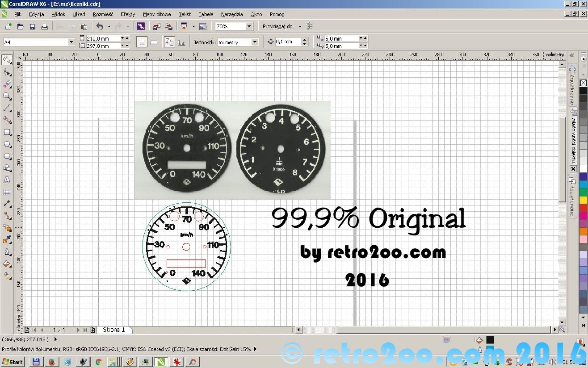The height and width of the screenshot is (368, 588).
Task: Open the zoom level dropdown showing 70%
Action: point(249,26)
